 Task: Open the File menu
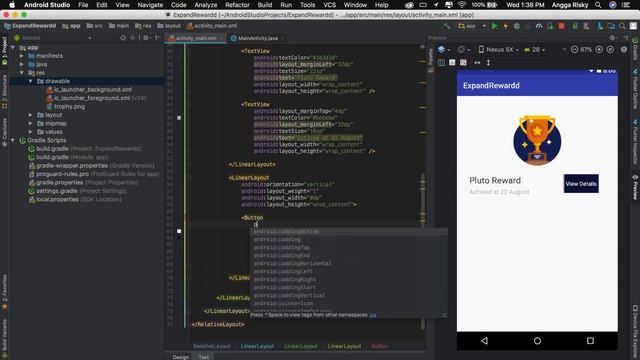pos(83,5)
